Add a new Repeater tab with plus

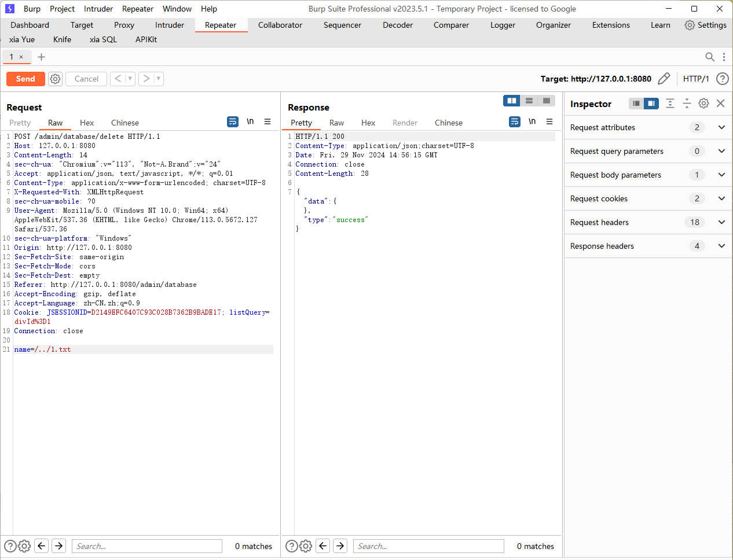point(41,57)
